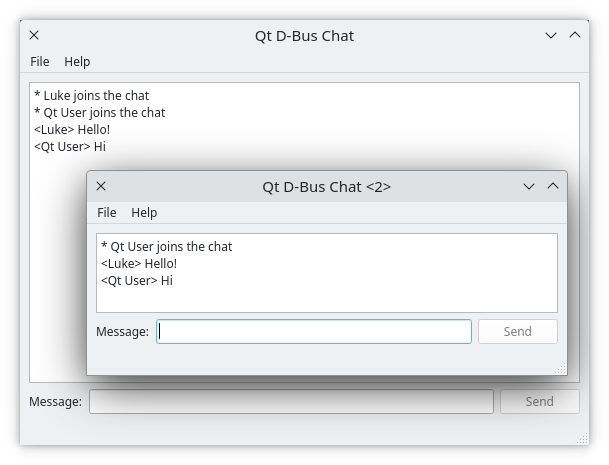Image resolution: width=609 pixels, height=465 pixels.
Task: Click the "<Luke> Hello!" line in the main window
Action: coord(72,130)
